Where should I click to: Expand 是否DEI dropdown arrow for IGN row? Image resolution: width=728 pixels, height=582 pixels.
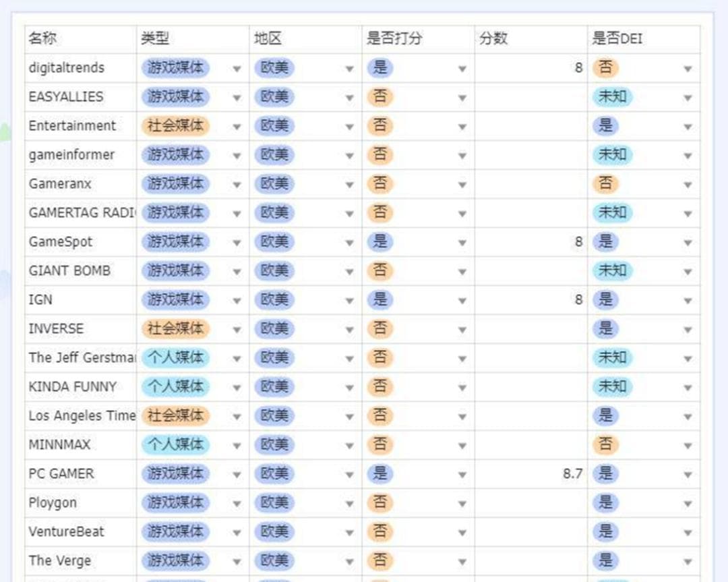688,301
